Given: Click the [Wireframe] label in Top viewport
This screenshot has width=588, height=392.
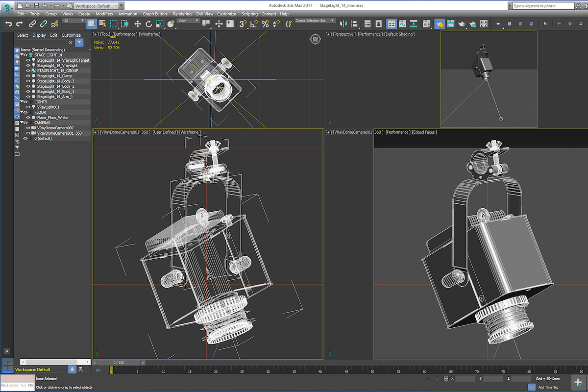Looking at the screenshot, I should tap(149, 34).
